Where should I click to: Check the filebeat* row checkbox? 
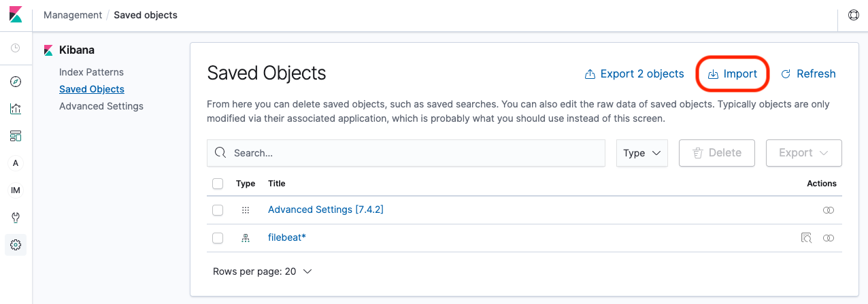pos(218,238)
